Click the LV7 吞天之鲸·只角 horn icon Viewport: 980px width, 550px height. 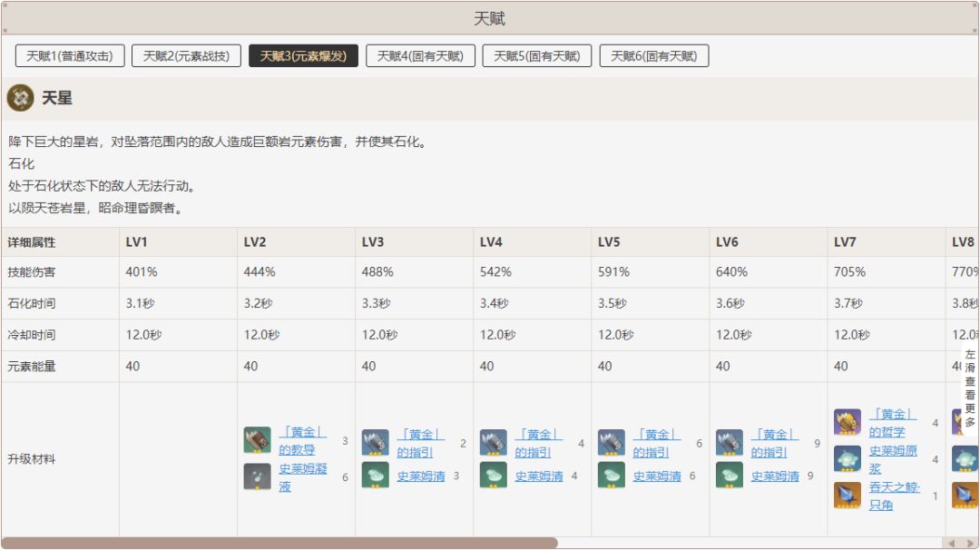point(848,495)
